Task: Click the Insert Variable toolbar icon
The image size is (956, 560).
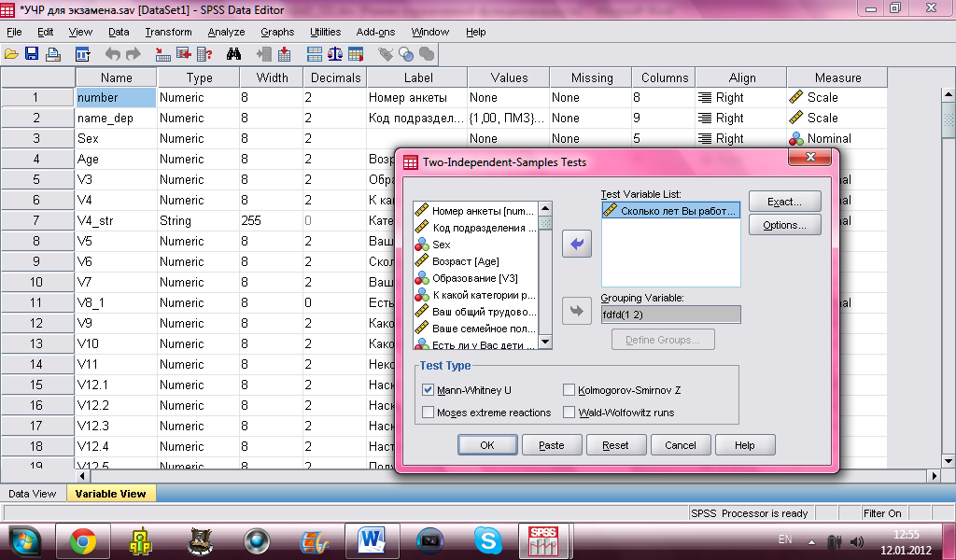Action: [284, 54]
